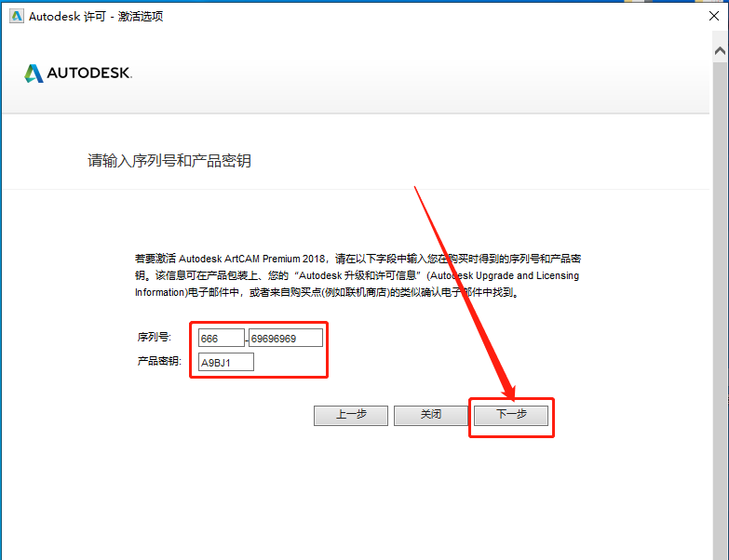Click the heading 请输入序列号和产品密钥
This screenshot has width=729, height=560.
(169, 161)
